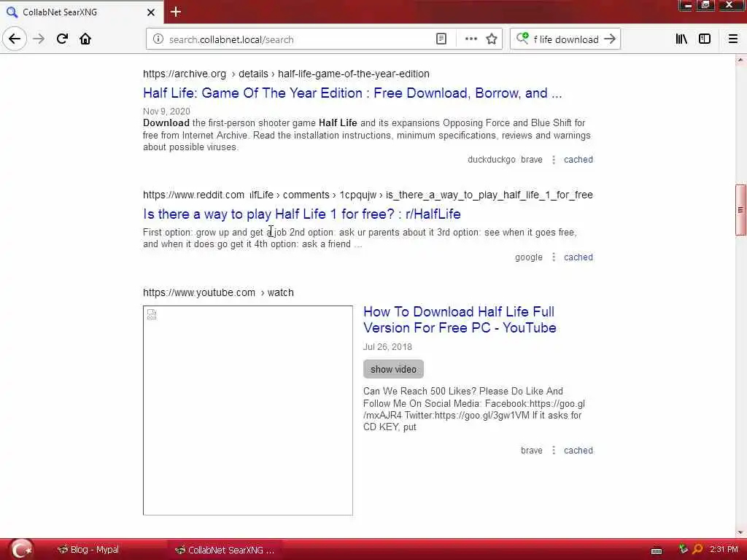Click the keyboard tray icon
This screenshot has height=560, width=747.
657,551
